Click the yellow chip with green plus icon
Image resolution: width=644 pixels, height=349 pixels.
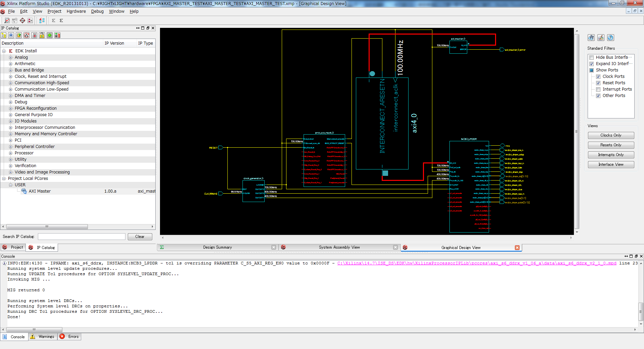[19, 35]
